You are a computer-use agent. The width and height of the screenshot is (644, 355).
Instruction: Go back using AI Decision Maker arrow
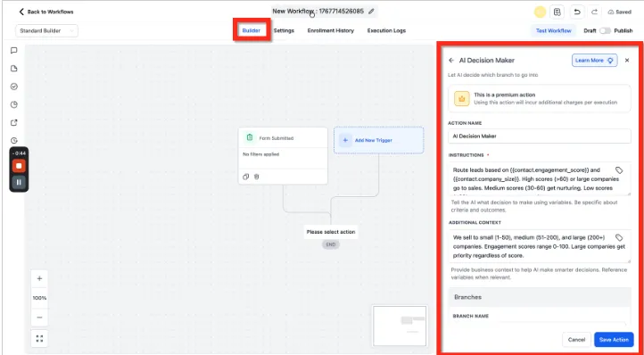pos(451,61)
